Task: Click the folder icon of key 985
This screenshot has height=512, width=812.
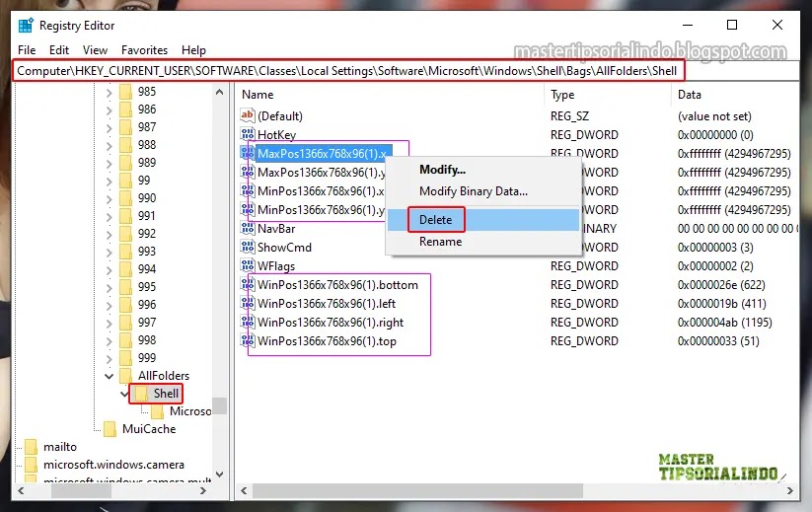Action: 125,92
